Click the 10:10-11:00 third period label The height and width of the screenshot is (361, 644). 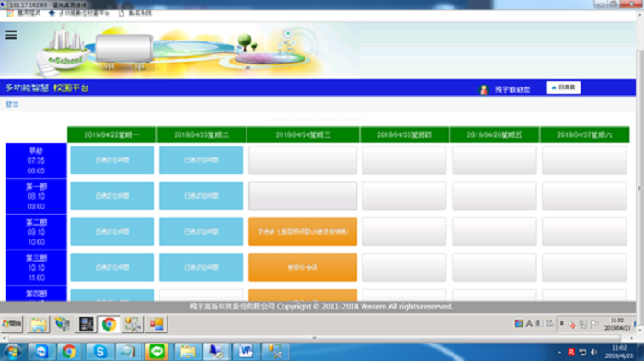36,268
